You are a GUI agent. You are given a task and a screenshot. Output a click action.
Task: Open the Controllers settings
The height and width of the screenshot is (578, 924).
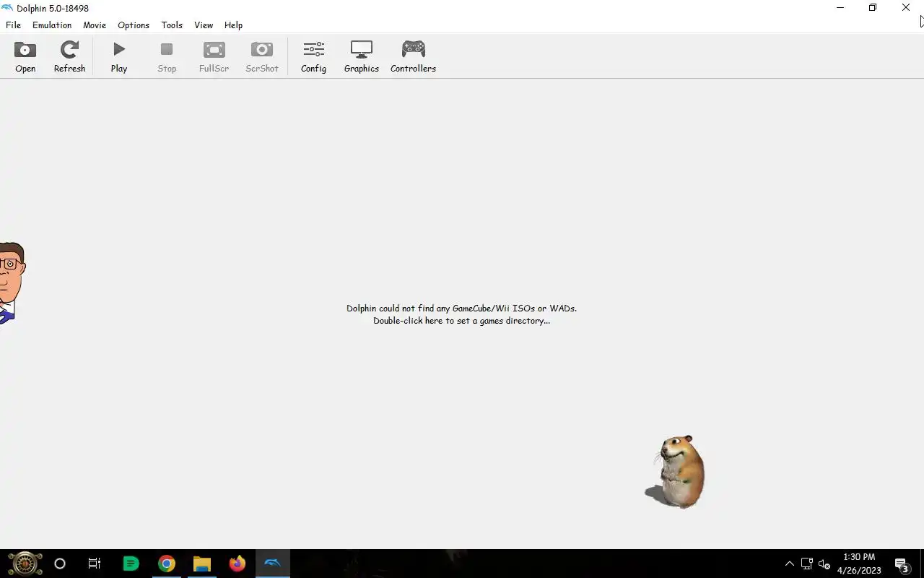(413, 57)
